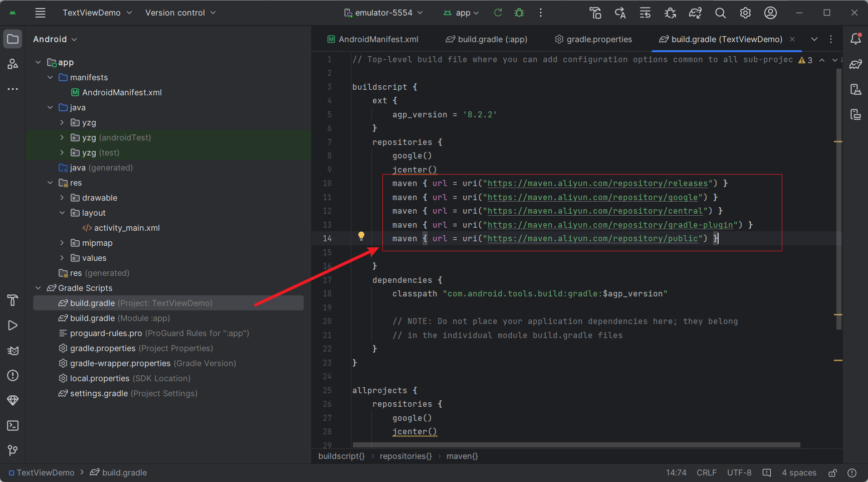
Task: Change the UTF-8 file encoding
Action: (739, 473)
